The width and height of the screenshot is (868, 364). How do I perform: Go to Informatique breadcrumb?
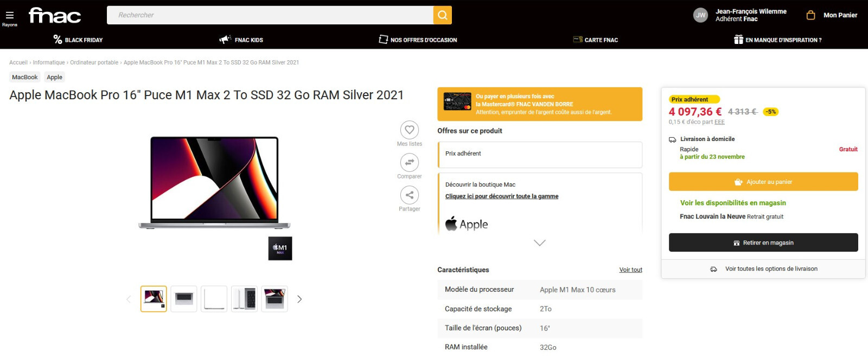pyautogui.click(x=49, y=62)
